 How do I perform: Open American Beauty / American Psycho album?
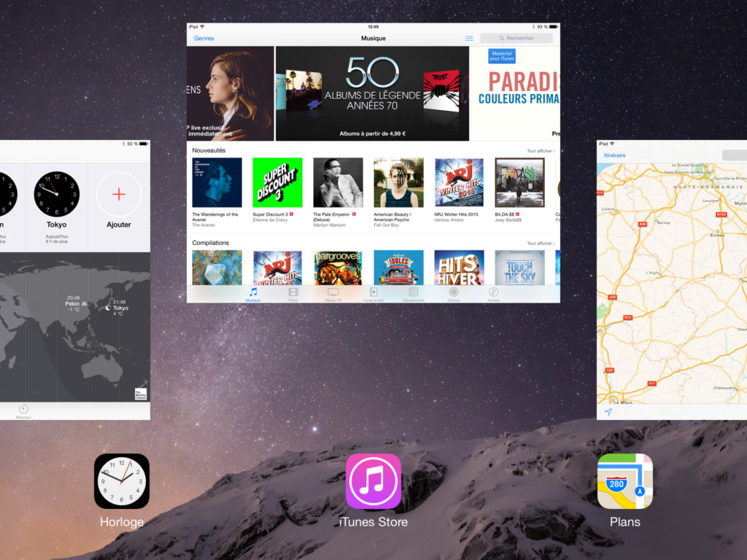(398, 182)
